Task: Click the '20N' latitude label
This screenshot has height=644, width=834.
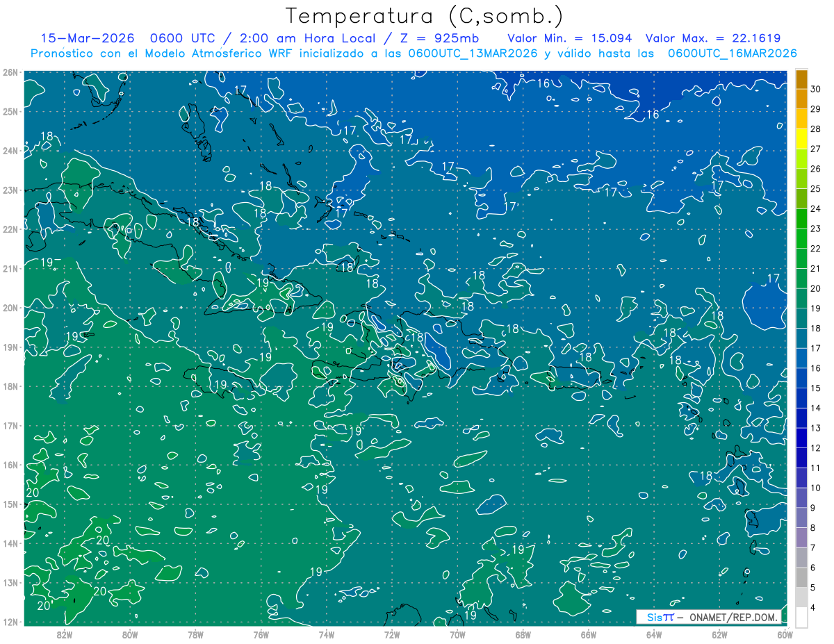Action: [10, 308]
